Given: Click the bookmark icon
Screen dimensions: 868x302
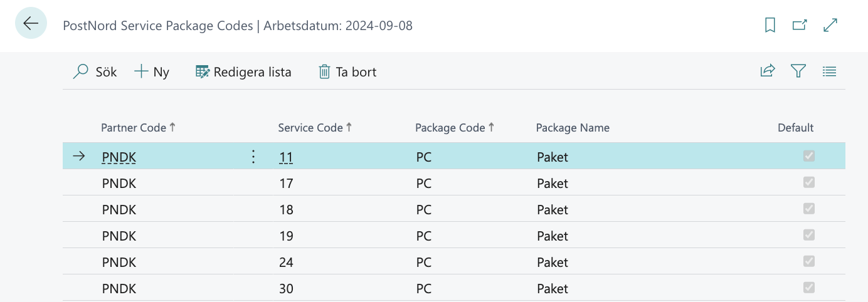Looking at the screenshot, I should pyautogui.click(x=770, y=25).
